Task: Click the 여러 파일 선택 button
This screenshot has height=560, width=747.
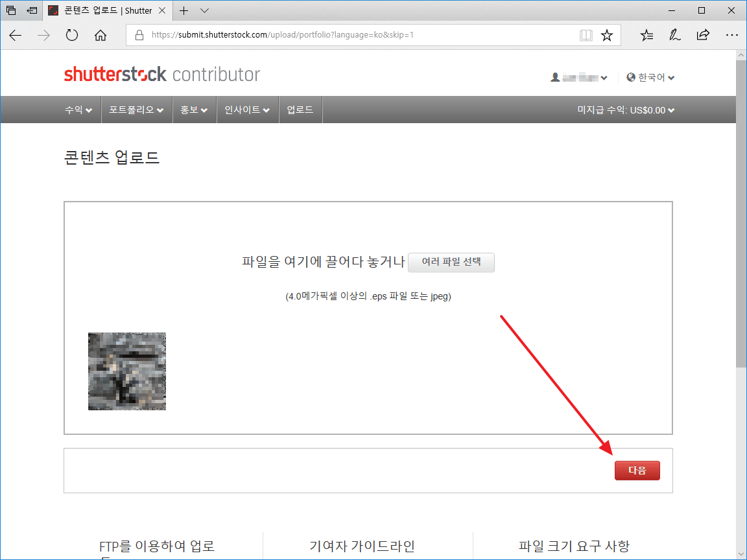Action: click(451, 262)
